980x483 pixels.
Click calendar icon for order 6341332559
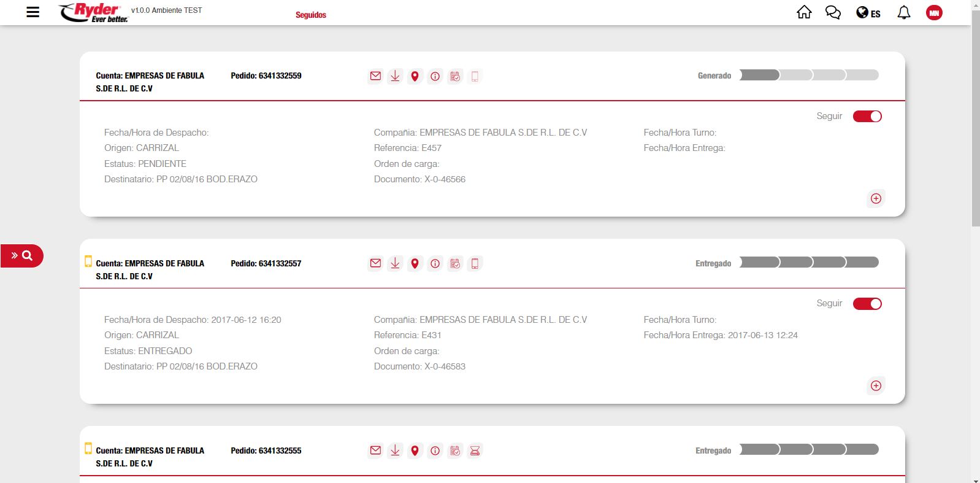click(x=455, y=76)
